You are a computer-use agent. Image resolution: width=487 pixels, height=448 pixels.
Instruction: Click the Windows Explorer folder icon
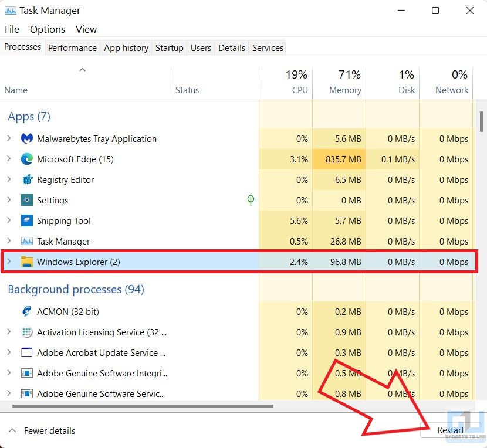[26, 262]
